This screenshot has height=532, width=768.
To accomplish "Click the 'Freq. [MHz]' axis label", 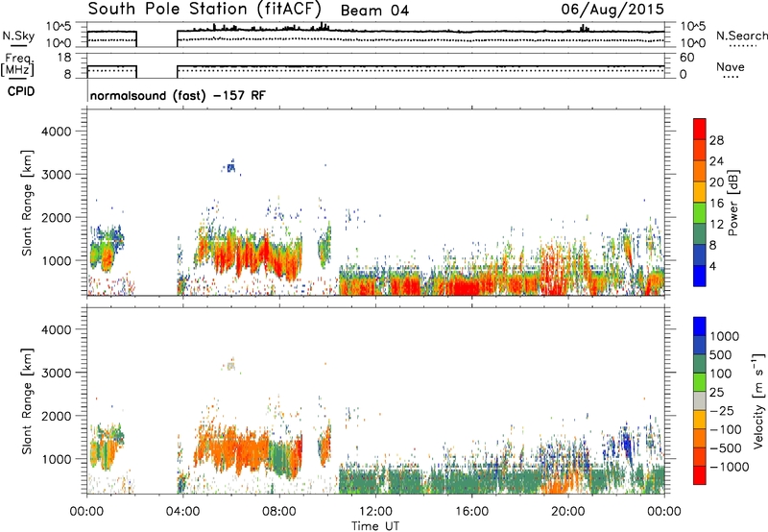I will pos(17,65).
